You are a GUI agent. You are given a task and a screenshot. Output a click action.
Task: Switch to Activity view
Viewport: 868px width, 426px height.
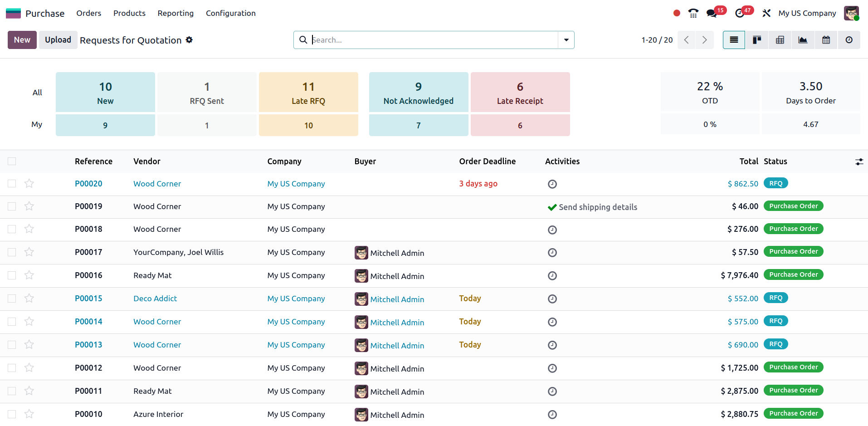(848, 40)
